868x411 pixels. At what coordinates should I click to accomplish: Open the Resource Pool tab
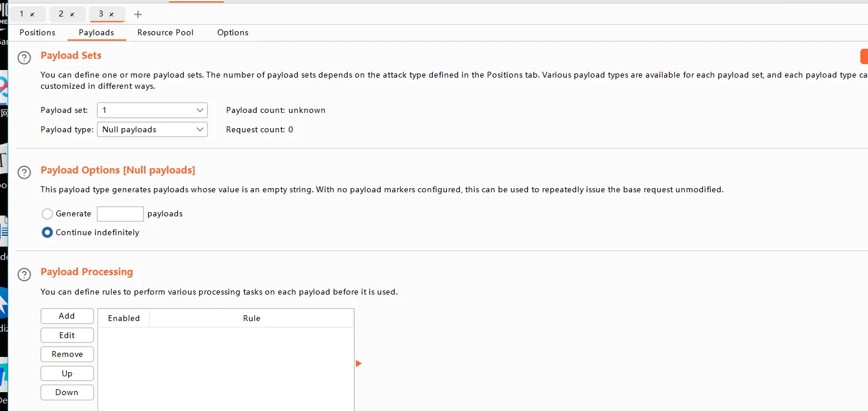165,32
